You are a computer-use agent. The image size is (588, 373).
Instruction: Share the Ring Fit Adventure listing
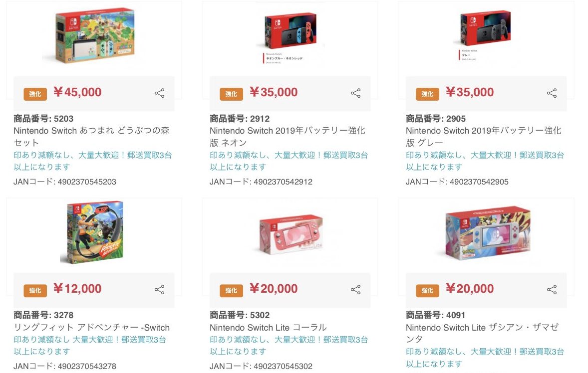pyautogui.click(x=159, y=290)
